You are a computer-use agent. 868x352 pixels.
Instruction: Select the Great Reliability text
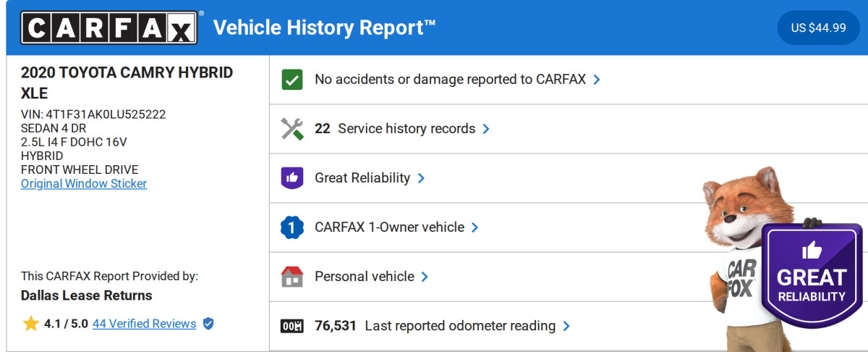coord(362,178)
